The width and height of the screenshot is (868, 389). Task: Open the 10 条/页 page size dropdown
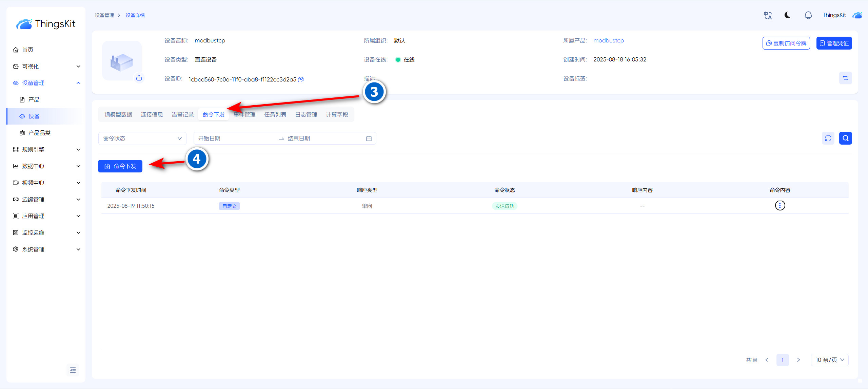[829, 360]
